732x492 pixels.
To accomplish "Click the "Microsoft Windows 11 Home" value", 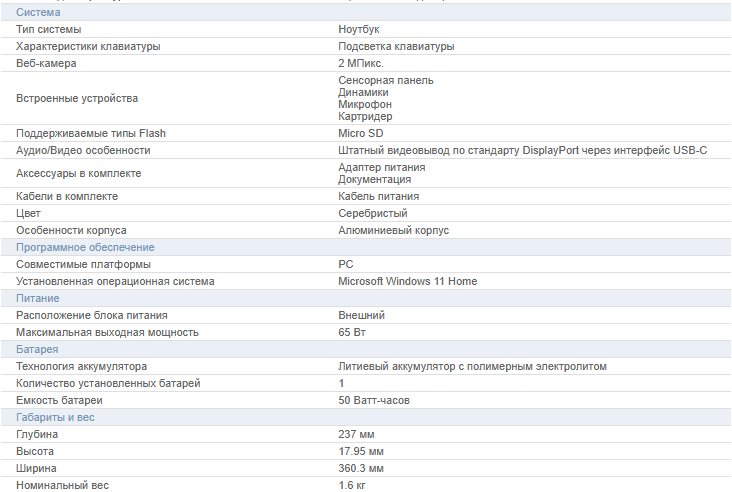I will 407,281.
